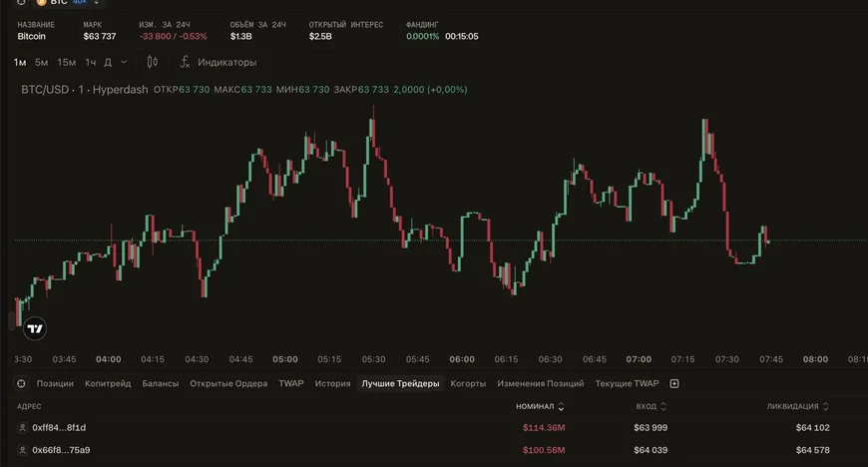This screenshot has width=868, height=467.
Task: Click the 07:00 time axis label
Action: (x=639, y=359)
